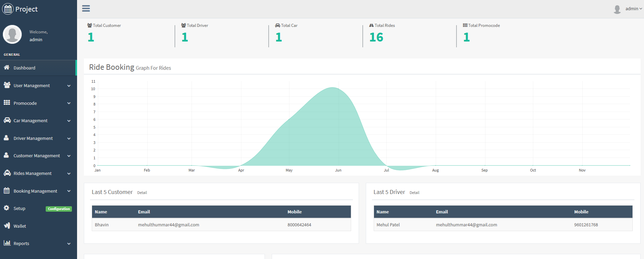Expand the Driver Management chevron
Screen dimensions: 644x259
[69, 139]
